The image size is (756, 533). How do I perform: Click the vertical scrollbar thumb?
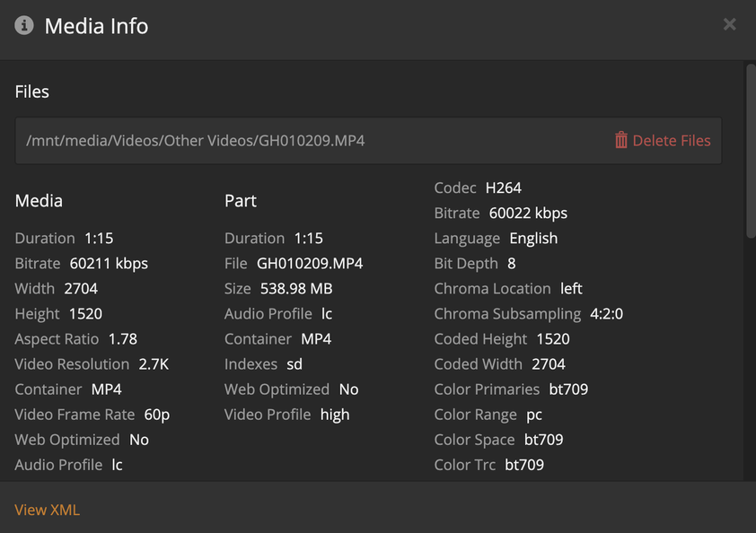point(751,153)
